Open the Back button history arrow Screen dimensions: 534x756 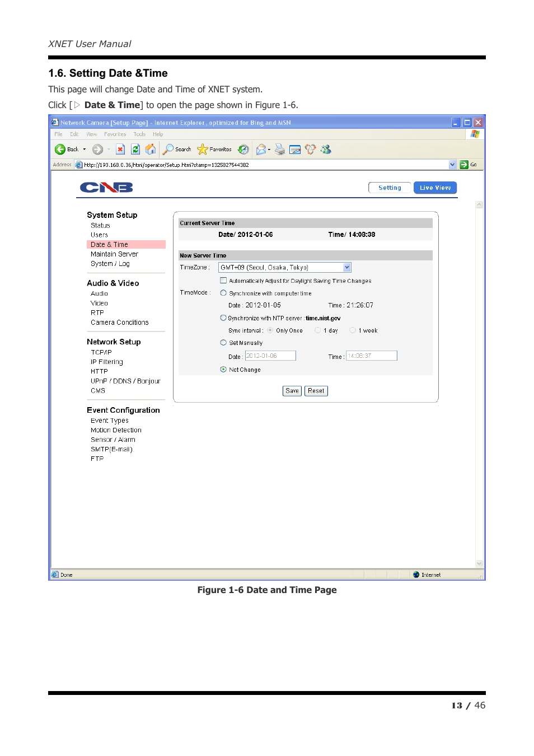coord(85,149)
